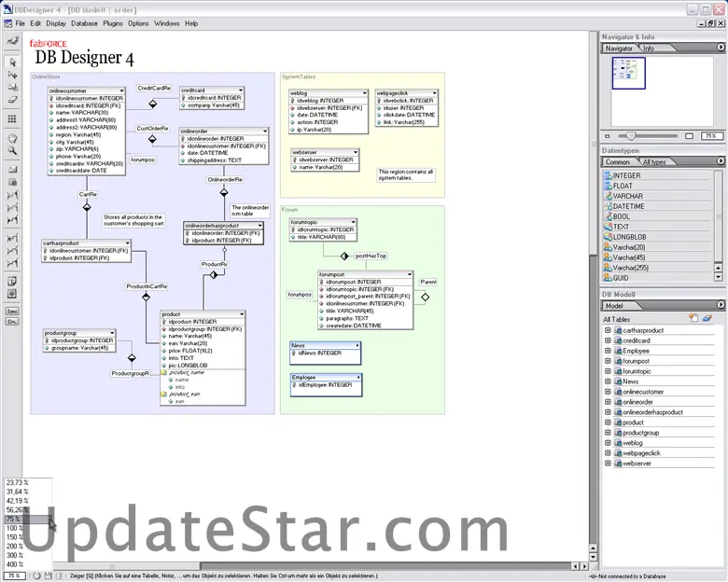Choose 23,73 % from the zoom list
The width and height of the screenshot is (728, 582).
pyautogui.click(x=28, y=483)
